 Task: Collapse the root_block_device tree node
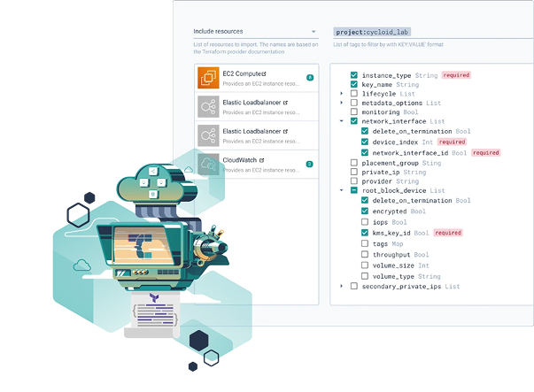(342, 190)
